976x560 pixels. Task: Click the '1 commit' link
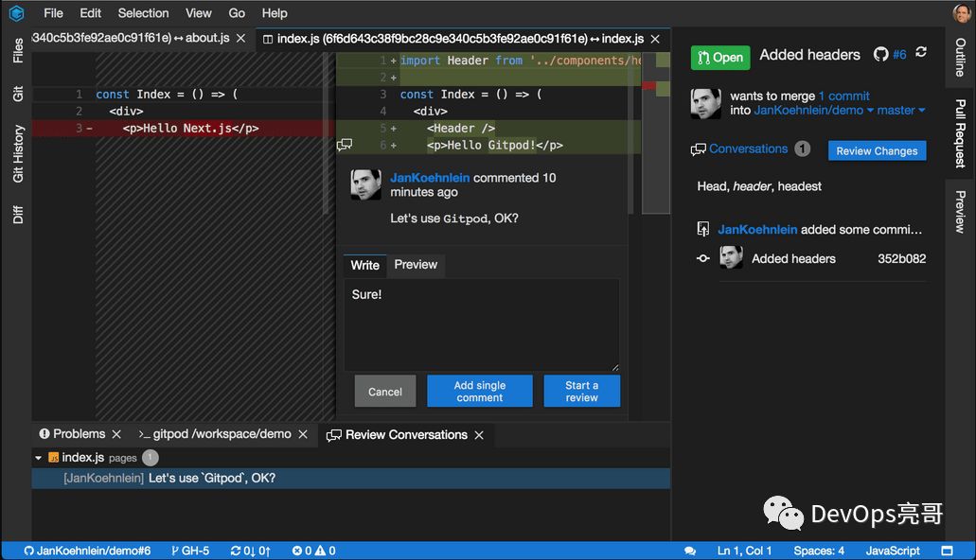pos(844,96)
